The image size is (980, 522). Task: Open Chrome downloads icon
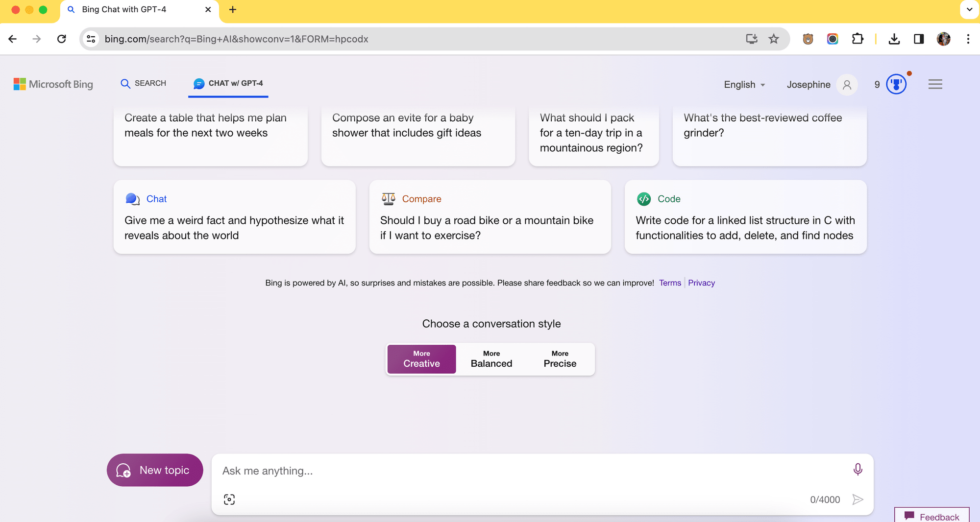(x=894, y=39)
